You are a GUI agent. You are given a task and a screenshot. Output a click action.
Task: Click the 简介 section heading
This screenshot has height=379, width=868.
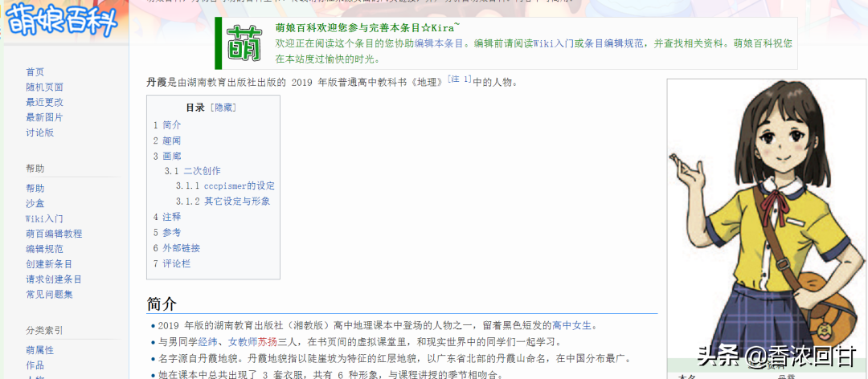162,304
